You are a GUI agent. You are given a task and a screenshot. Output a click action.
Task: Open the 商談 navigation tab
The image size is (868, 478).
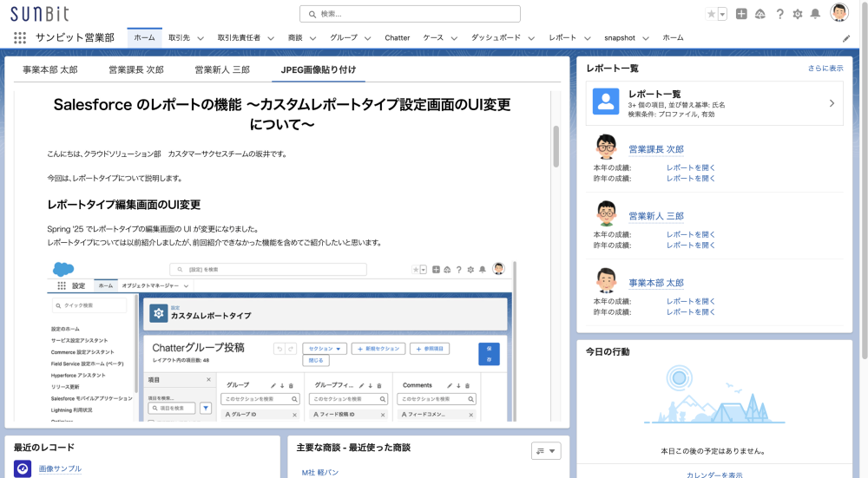(x=295, y=37)
